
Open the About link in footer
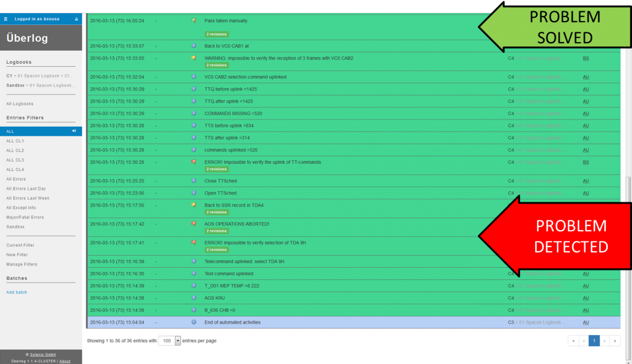click(65, 361)
